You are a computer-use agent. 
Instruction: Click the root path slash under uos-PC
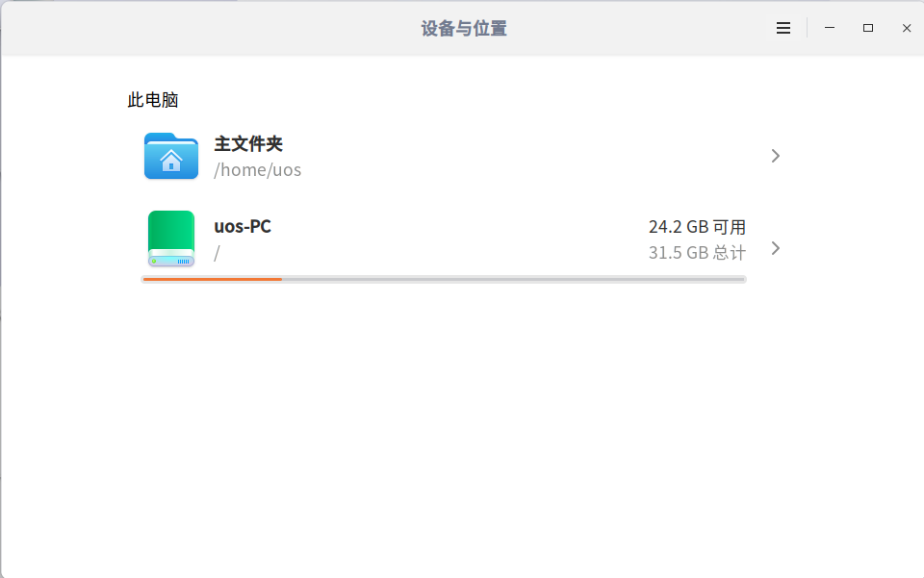point(217,253)
